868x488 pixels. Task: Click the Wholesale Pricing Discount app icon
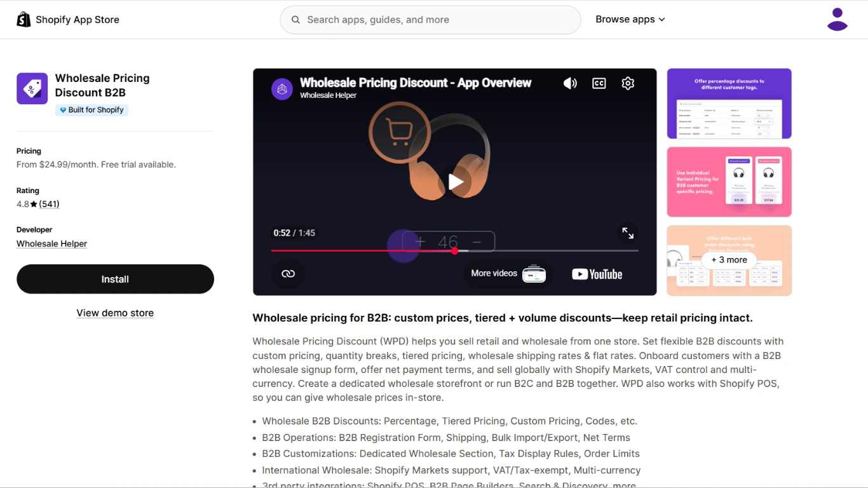(32, 88)
